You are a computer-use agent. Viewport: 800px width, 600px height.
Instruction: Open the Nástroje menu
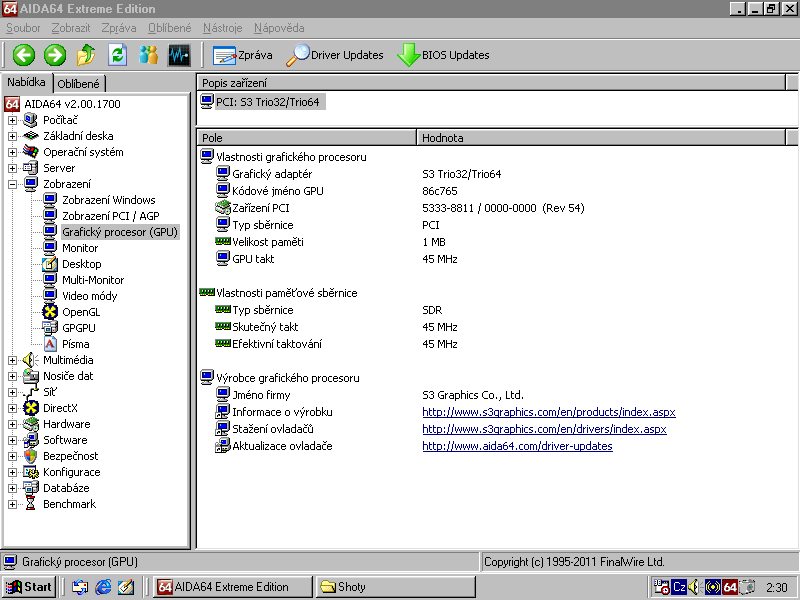222,28
